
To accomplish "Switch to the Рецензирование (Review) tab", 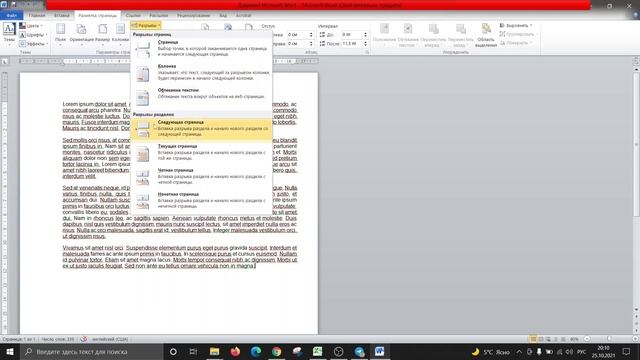I will tap(193, 15).
